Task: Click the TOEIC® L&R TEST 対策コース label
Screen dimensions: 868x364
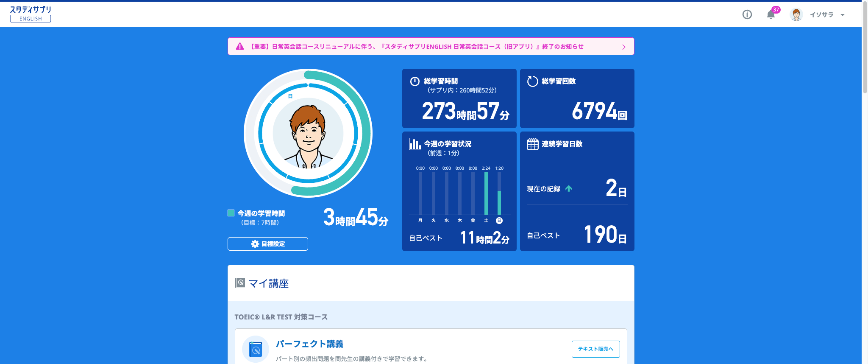Action: pos(281,317)
